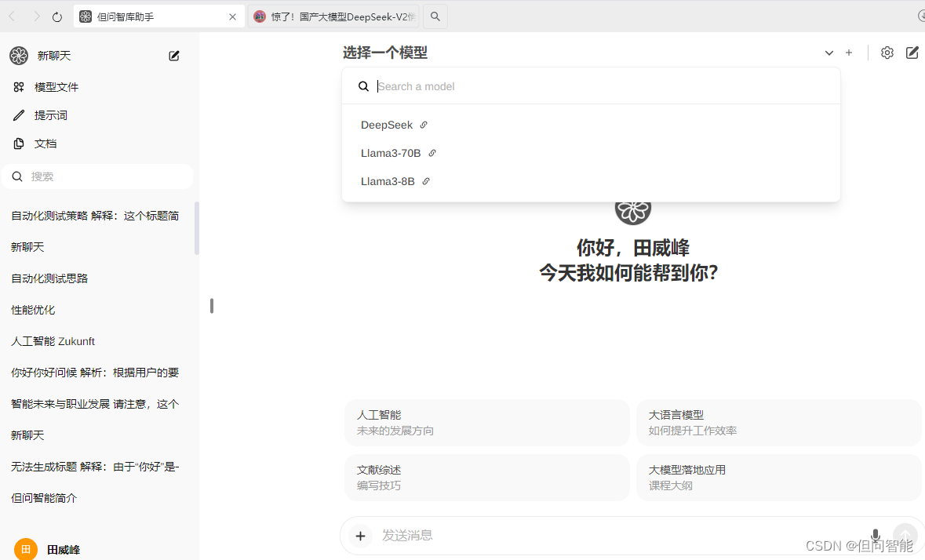
Task: Click the chat history scrollbar
Action: [196, 228]
